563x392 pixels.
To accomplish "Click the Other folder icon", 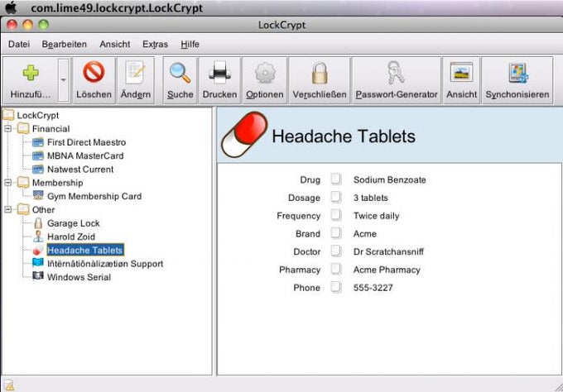I will point(23,209).
